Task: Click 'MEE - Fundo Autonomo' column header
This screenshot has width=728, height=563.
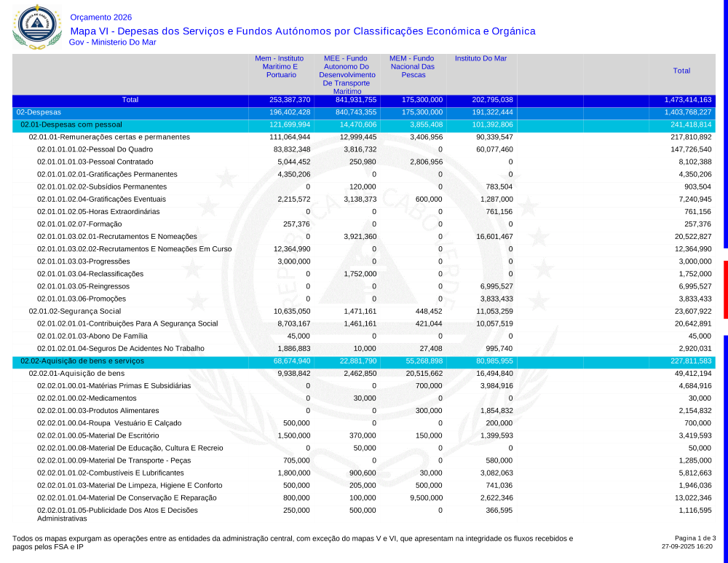Action: (347, 74)
